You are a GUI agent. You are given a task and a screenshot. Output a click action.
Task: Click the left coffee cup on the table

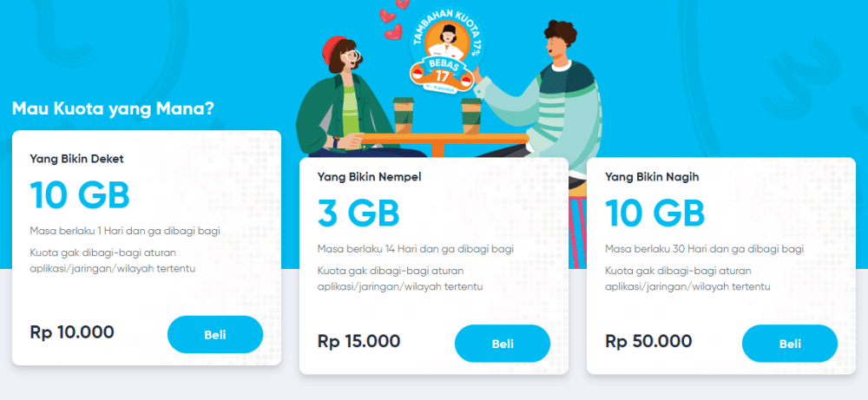click(x=404, y=115)
